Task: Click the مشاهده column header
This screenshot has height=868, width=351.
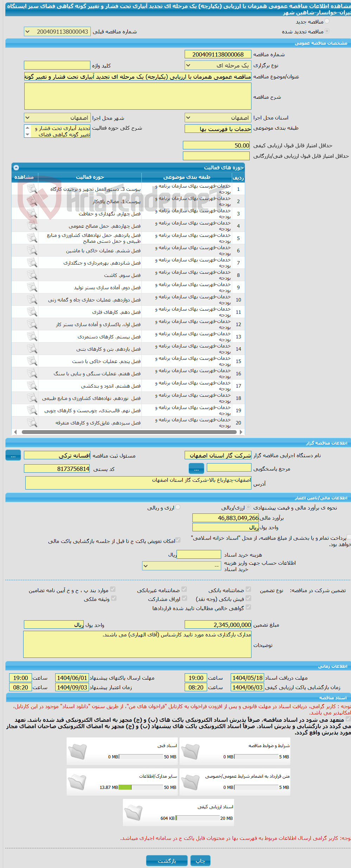Action: pos(24,177)
